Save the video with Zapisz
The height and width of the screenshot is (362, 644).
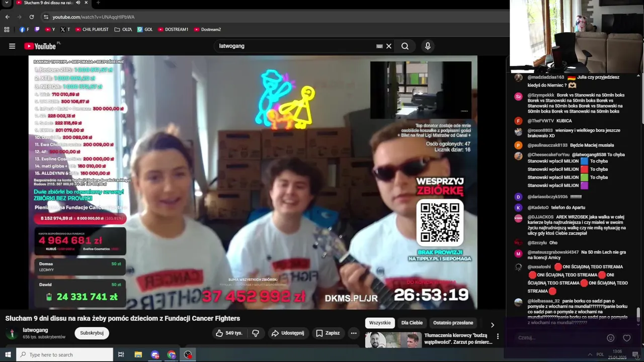[328, 333]
